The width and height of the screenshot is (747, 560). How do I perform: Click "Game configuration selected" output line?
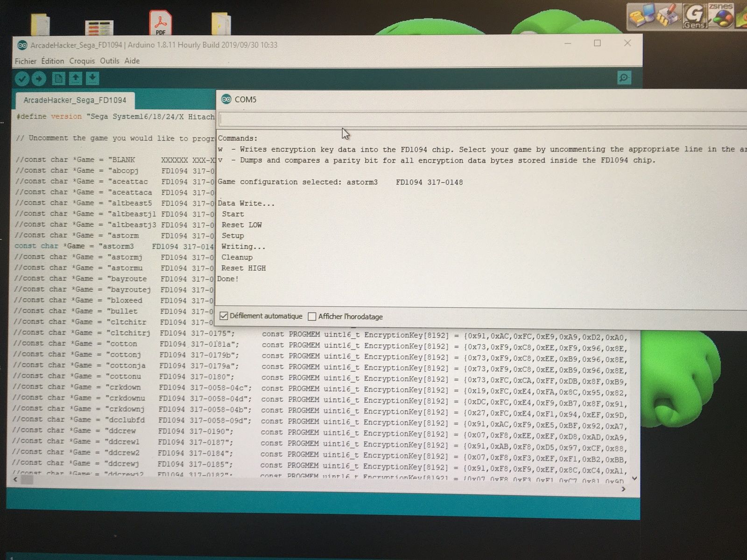coord(340,182)
